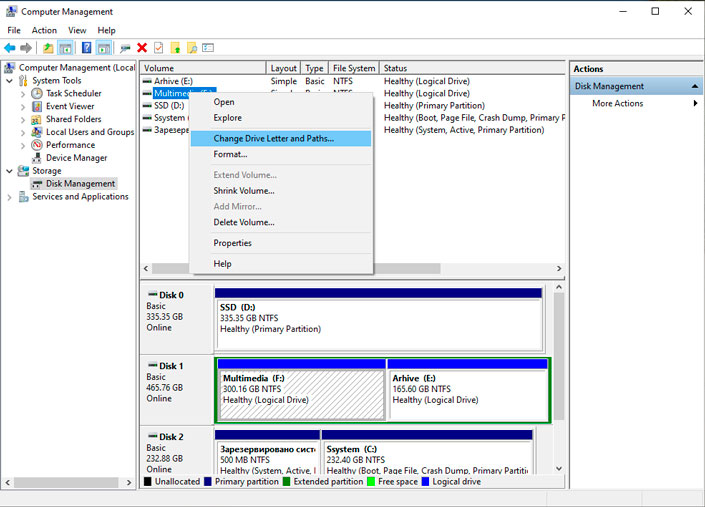The width and height of the screenshot is (705, 507).
Task: Select Task Scheduler in the tree
Action: tap(74, 93)
